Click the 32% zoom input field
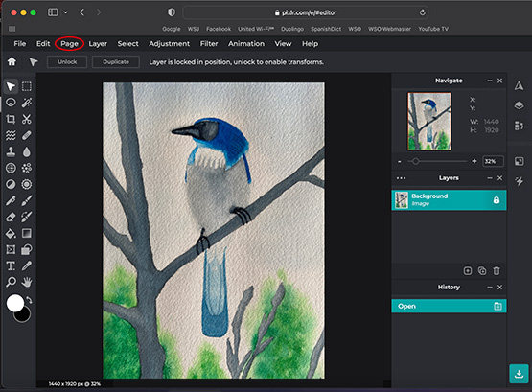Viewport: 532px width, 392px height. (x=493, y=161)
